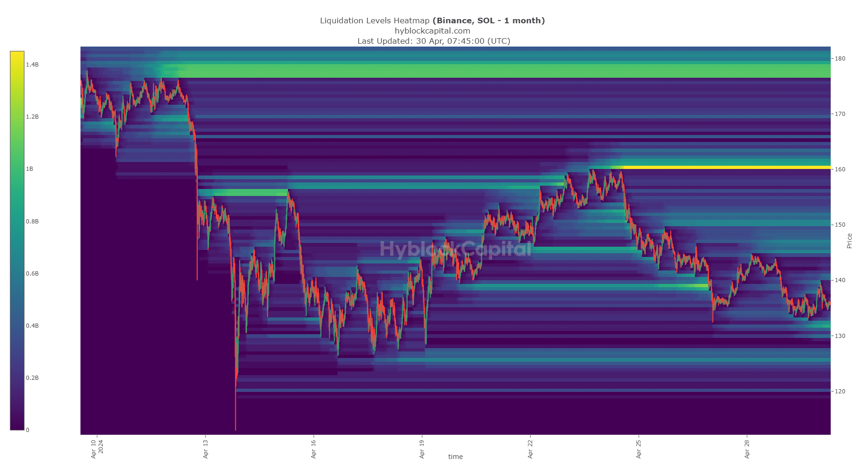Viewport: 868px width, 472px height.
Task: Click the 'Apr 16' date tick
Action: 314,449
